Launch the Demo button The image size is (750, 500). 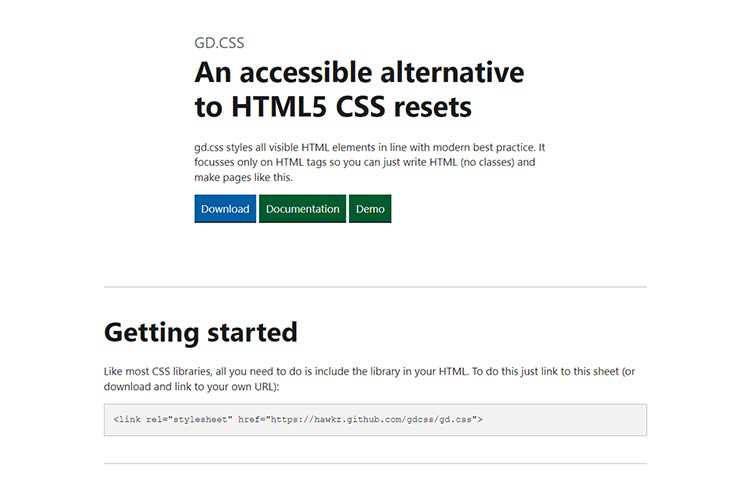coord(370,209)
